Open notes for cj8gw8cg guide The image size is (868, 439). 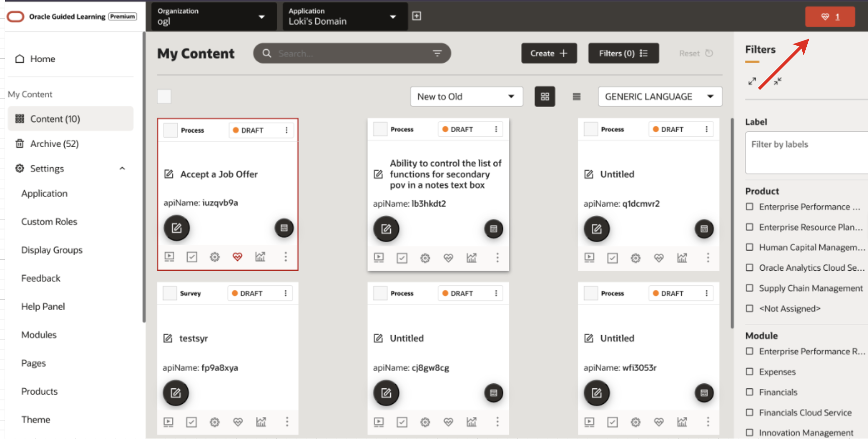[493, 393]
